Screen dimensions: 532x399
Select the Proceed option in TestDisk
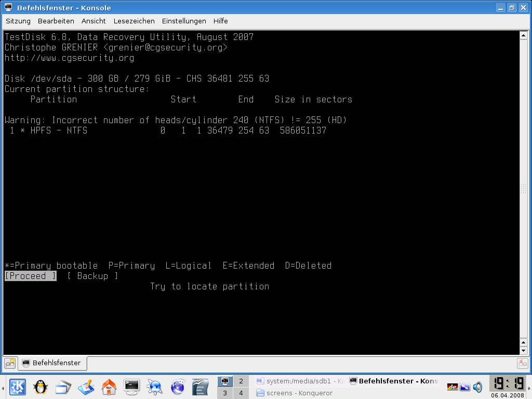31,276
